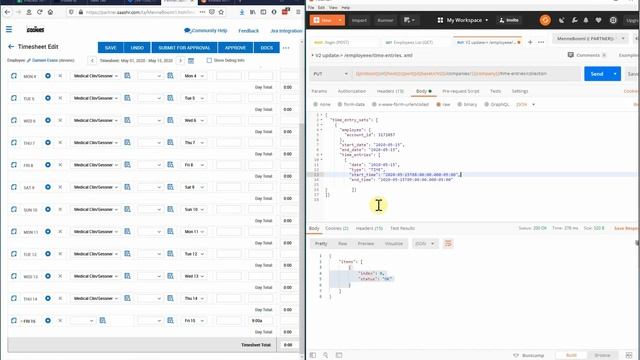The height and width of the screenshot is (360, 640).
Task: Click the SAT 9 row refresh icon
Action: (x=14, y=187)
